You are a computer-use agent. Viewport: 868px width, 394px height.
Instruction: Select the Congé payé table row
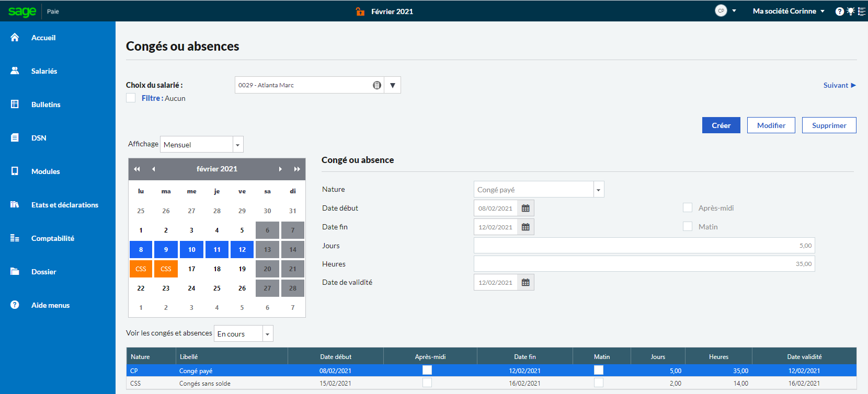click(x=491, y=370)
